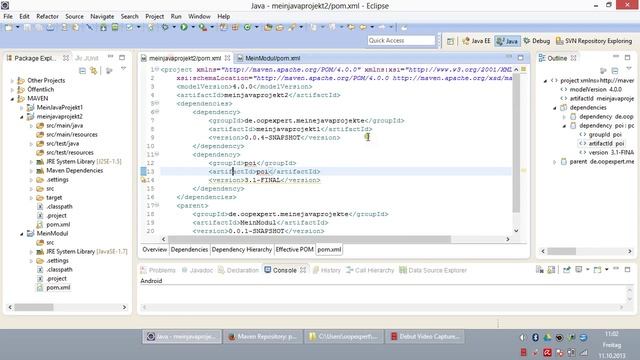
Task: Open the Display Selected Console dropdown
Action: [x=588, y=270]
